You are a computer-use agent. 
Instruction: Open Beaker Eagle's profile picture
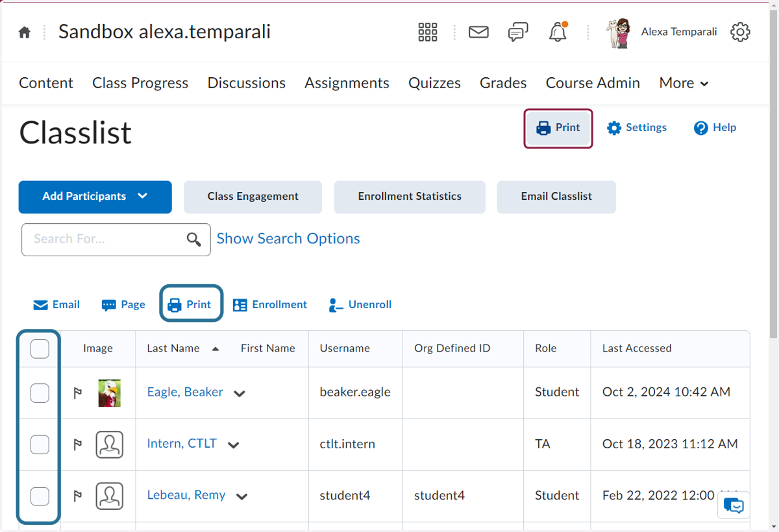pos(110,393)
